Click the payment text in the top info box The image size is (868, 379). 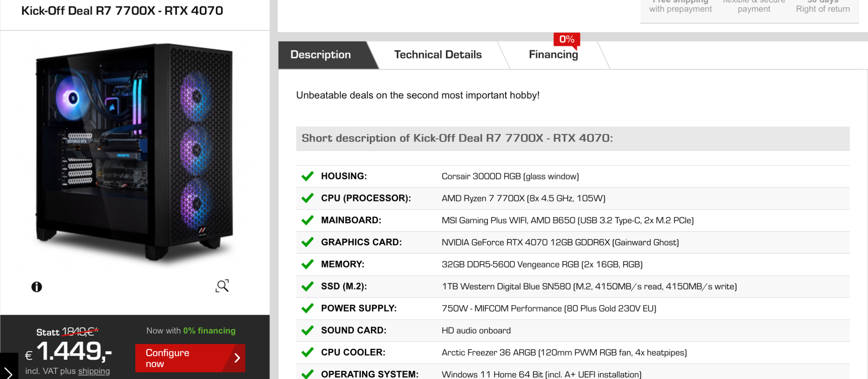coord(754,9)
